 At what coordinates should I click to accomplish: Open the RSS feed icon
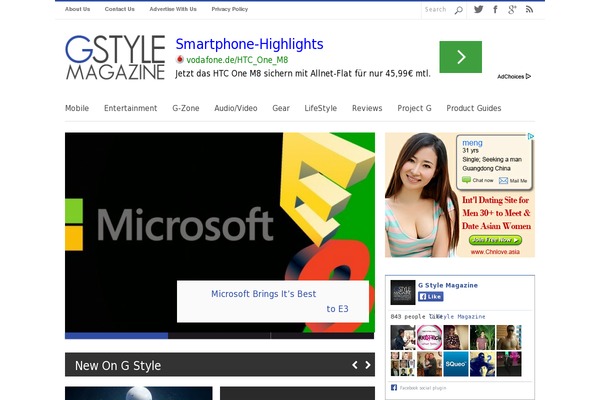click(x=529, y=9)
